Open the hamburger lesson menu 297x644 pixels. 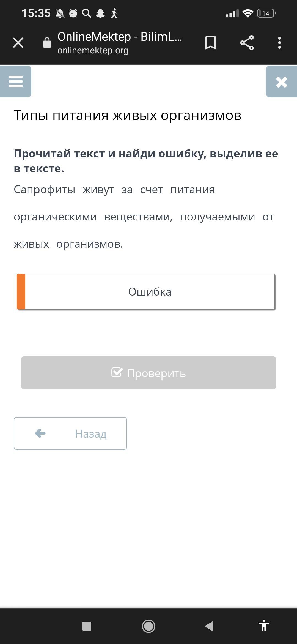16,81
